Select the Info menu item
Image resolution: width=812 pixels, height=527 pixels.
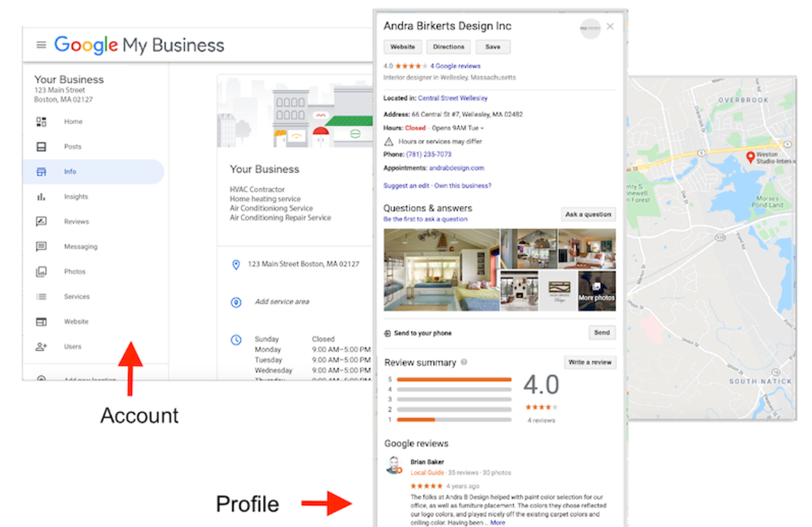70,172
